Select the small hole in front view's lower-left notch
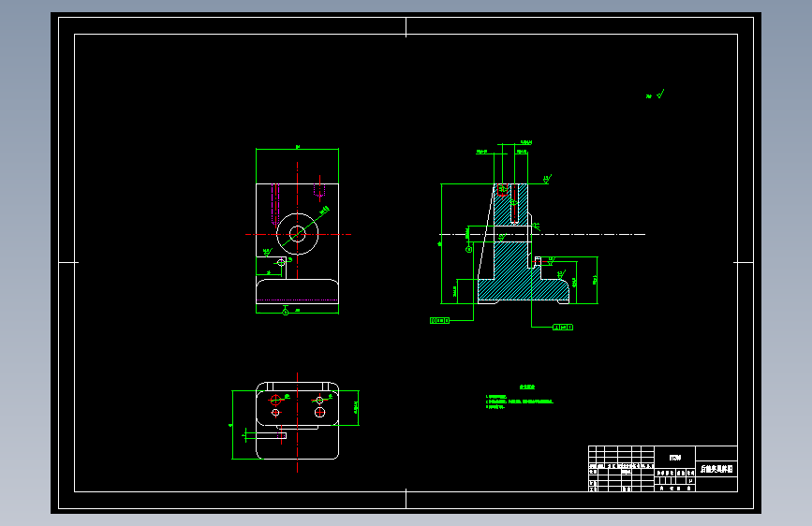This screenshot has width=812, height=526. (281, 262)
